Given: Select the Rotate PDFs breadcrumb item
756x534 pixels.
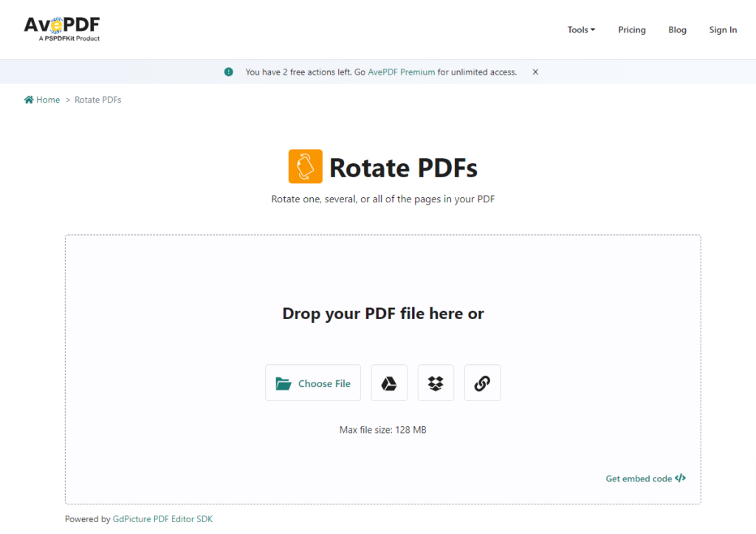Looking at the screenshot, I should [x=97, y=99].
